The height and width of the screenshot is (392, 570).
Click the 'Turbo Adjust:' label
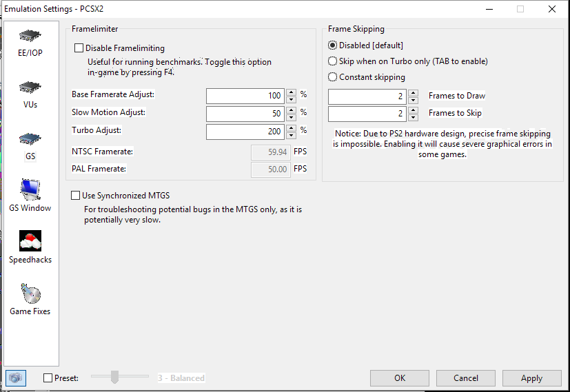click(96, 130)
